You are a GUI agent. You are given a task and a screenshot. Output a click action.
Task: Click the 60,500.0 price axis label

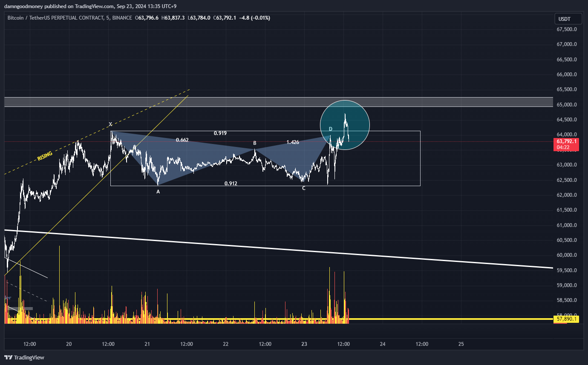(567, 240)
